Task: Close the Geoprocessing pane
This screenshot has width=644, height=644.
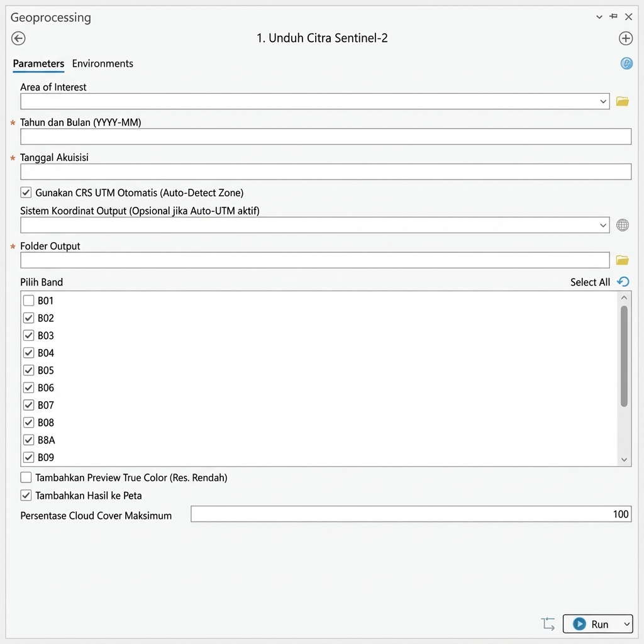Action: (x=628, y=17)
